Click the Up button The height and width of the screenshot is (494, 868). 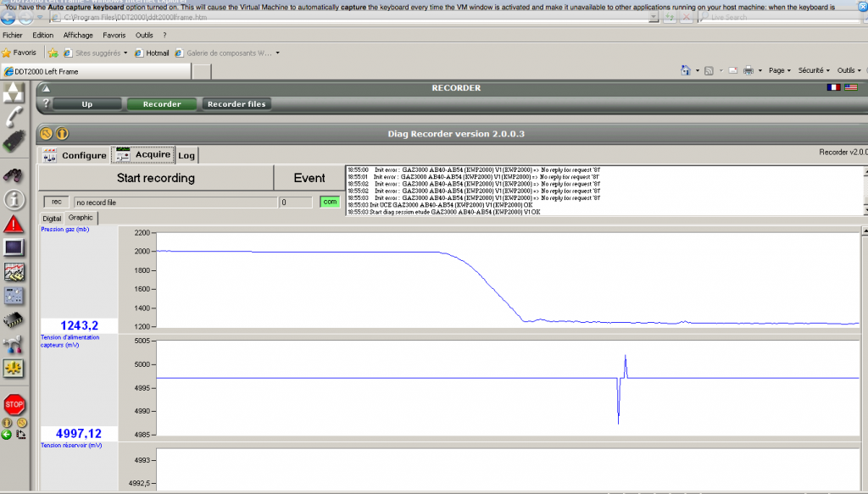(x=87, y=104)
